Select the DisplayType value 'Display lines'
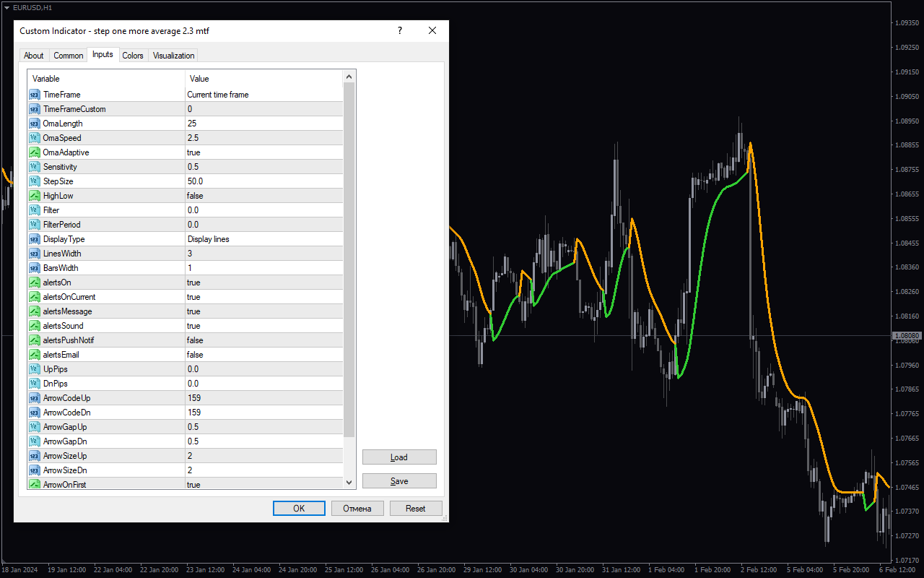The width and height of the screenshot is (924, 578). (264, 239)
